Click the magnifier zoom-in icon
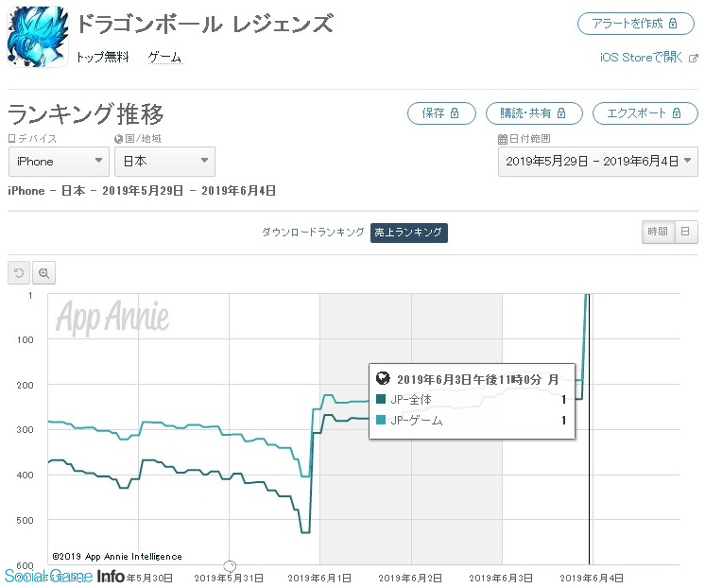 click(44, 273)
